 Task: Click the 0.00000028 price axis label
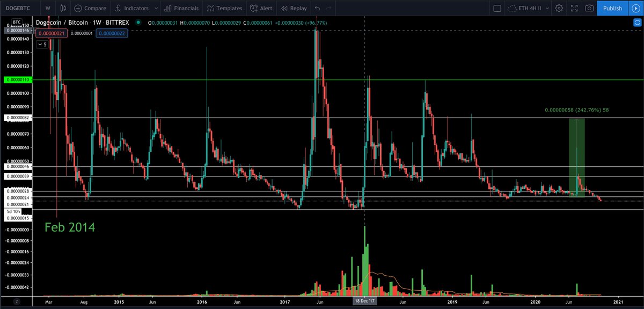[18, 191]
